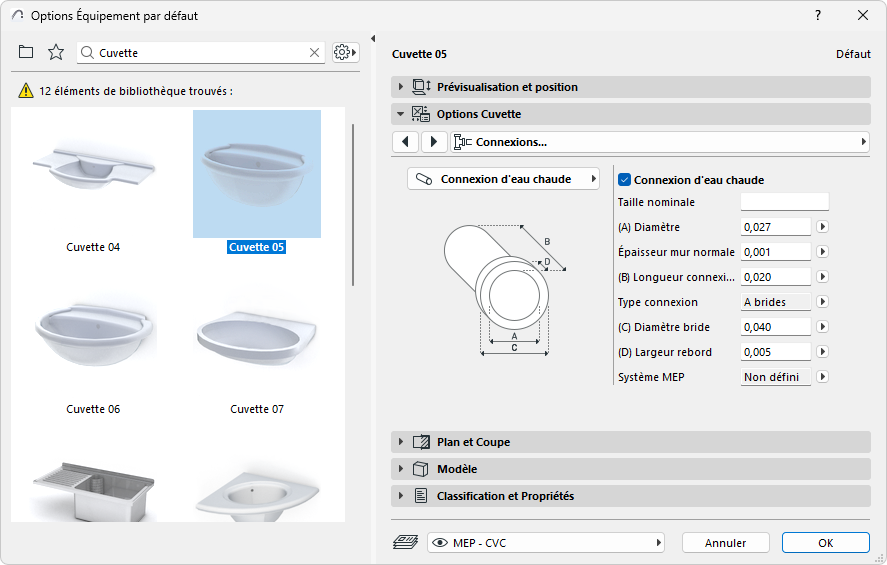Select the Cuvette 06 thumbnail
Viewport: 887px width, 565px height.
pyautogui.click(x=93, y=341)
